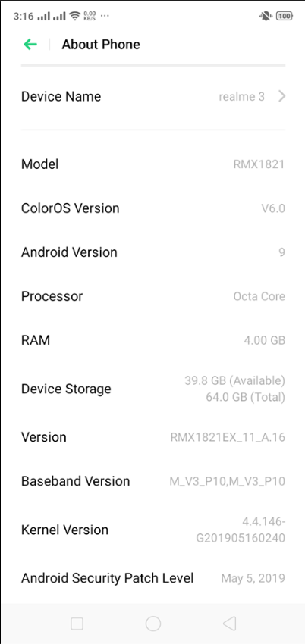305x644 pixels.
Task: Tap the home circle navigation button
Action: coord(153,624)
